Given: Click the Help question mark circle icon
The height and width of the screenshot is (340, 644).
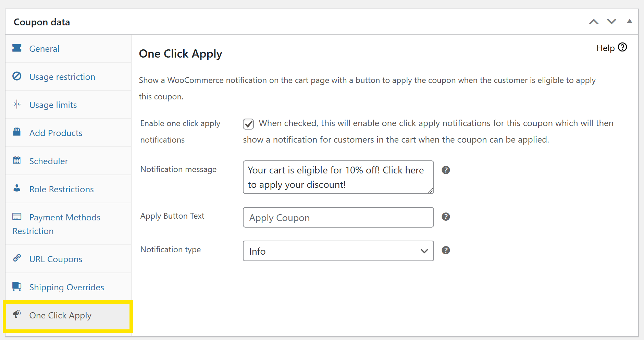Looking at the screenshot, I should pyautogui.click(x=622, y=47).
